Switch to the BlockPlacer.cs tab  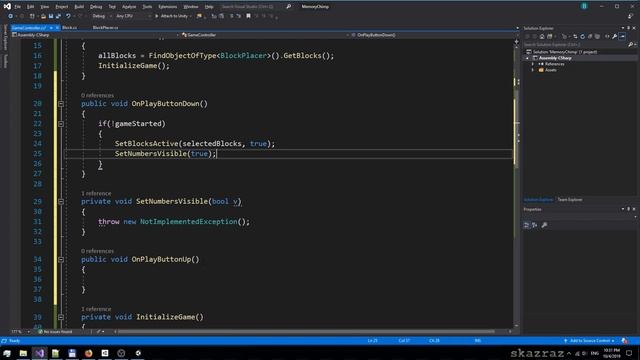coord(105,27)
